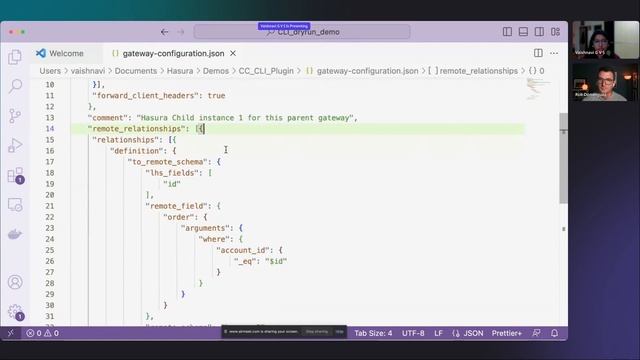The height and width of the screenshot is (360, 640).
Task: Open the editor More Actions menu
Action: click(554, 53)
